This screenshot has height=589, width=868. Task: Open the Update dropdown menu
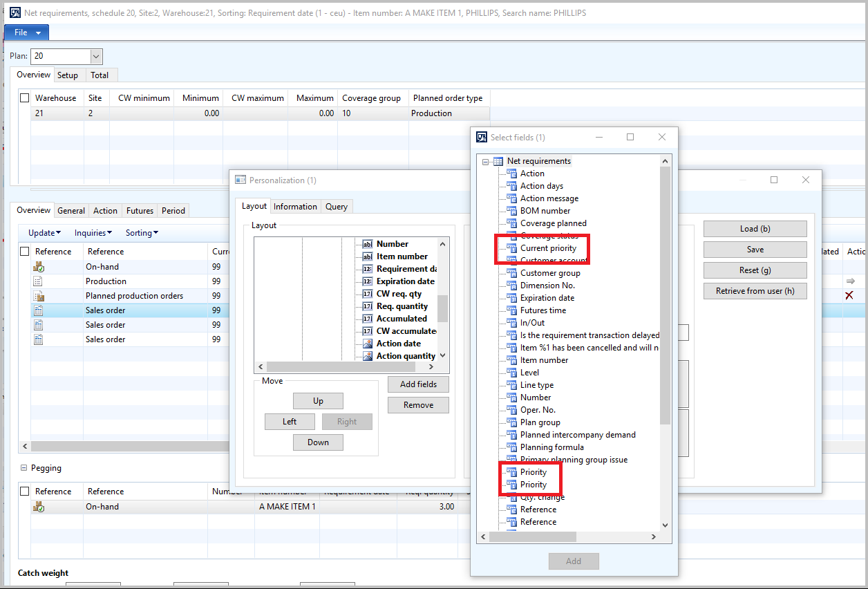coord(44,233)
